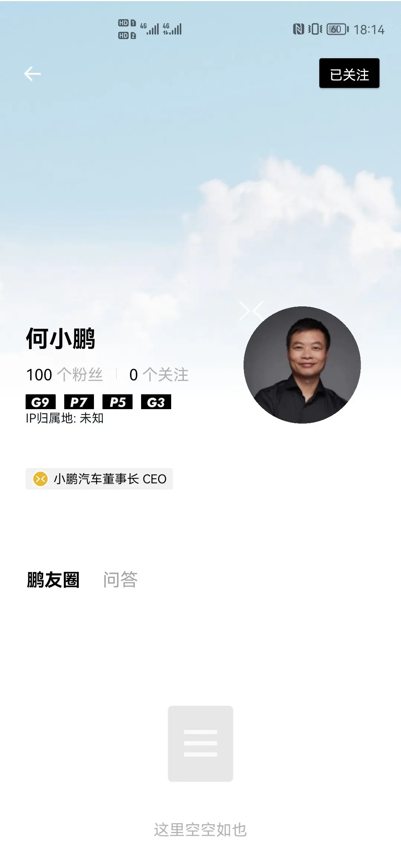Tap the 这里空空如也 empty message
Image resolution: width=401 pixels, height=868 pixels.
(200, 830)
